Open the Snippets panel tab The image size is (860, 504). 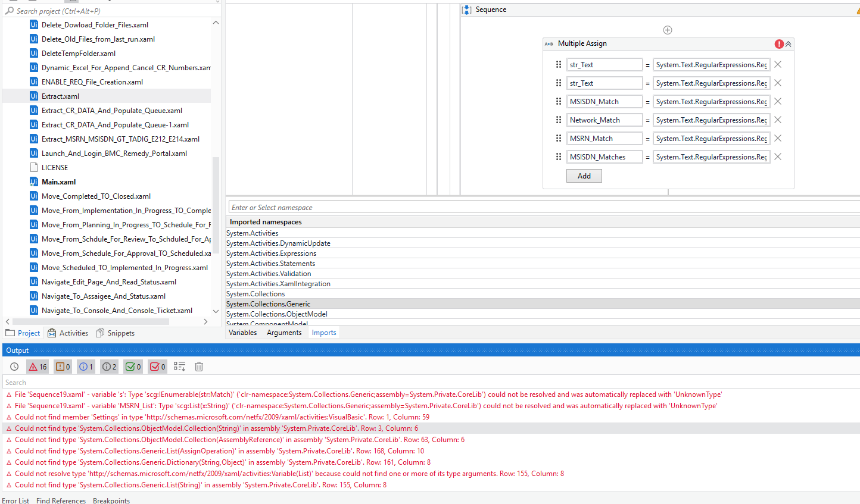point(116,333)
